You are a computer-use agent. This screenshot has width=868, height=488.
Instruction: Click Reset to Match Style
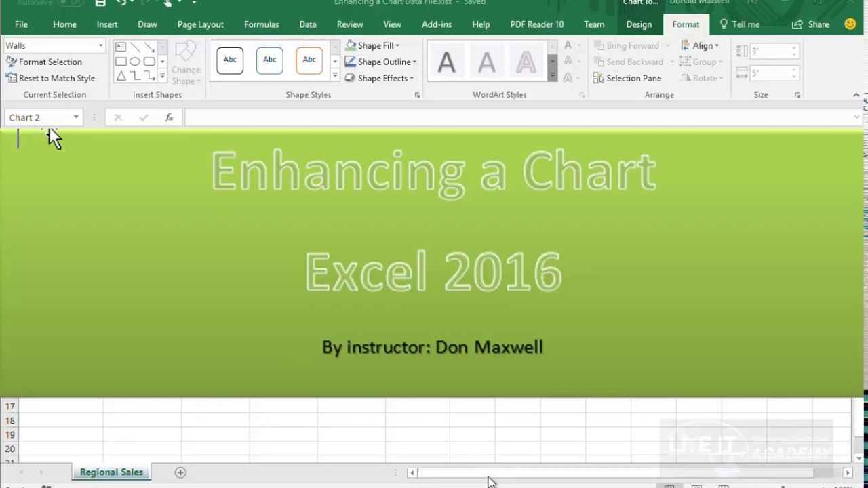[x=50, y=78]
